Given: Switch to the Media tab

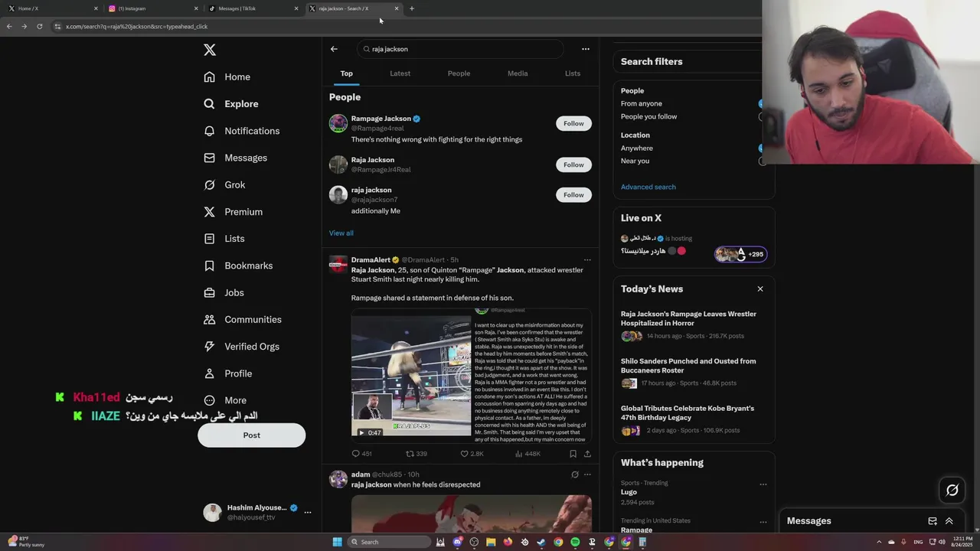Looking at the screenshot, I should point(518,73).
